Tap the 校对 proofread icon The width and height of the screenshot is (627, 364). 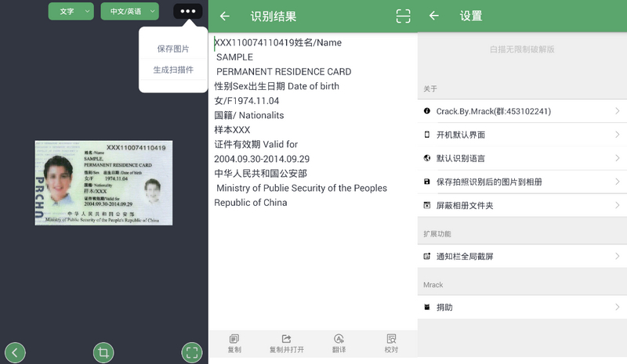tap(391, 343)
